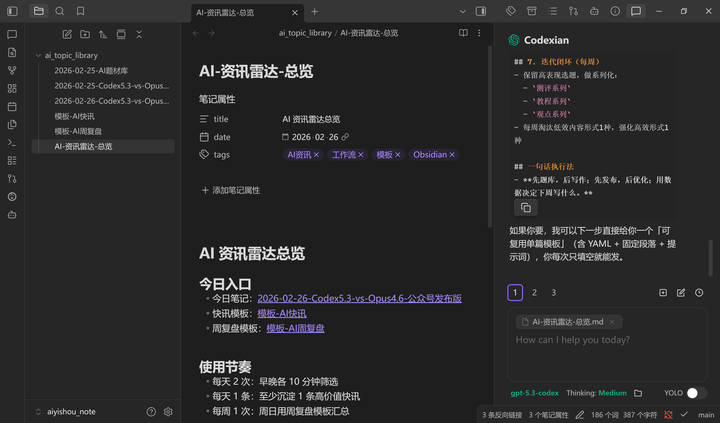Open the tab list dropdown chevron
This screenshot has width=720, height=423.
(x=462, y=11)
